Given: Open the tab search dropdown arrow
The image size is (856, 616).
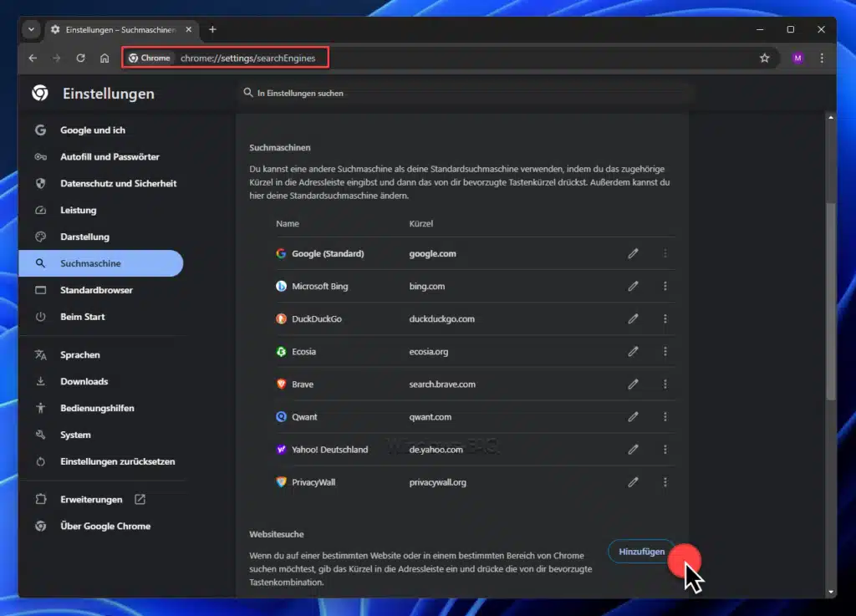Looking at the screenshot, I should pos(31,29).
